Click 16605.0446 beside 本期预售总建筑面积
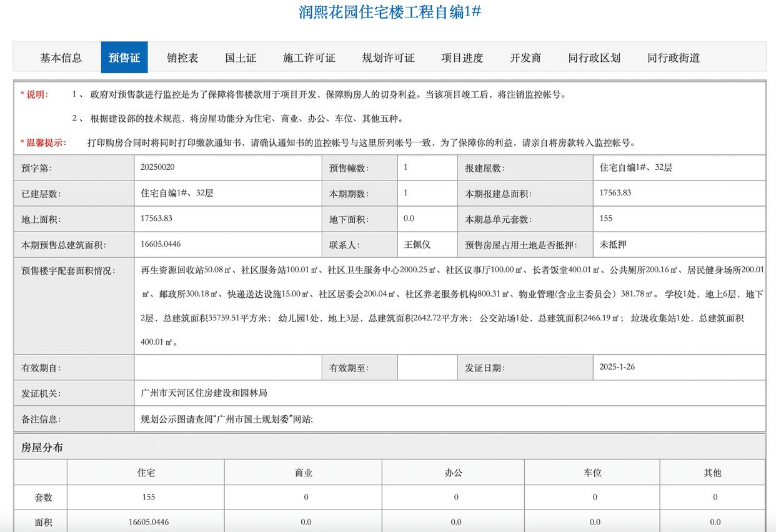This screenshot has height=532, width=776. point(161,244)
